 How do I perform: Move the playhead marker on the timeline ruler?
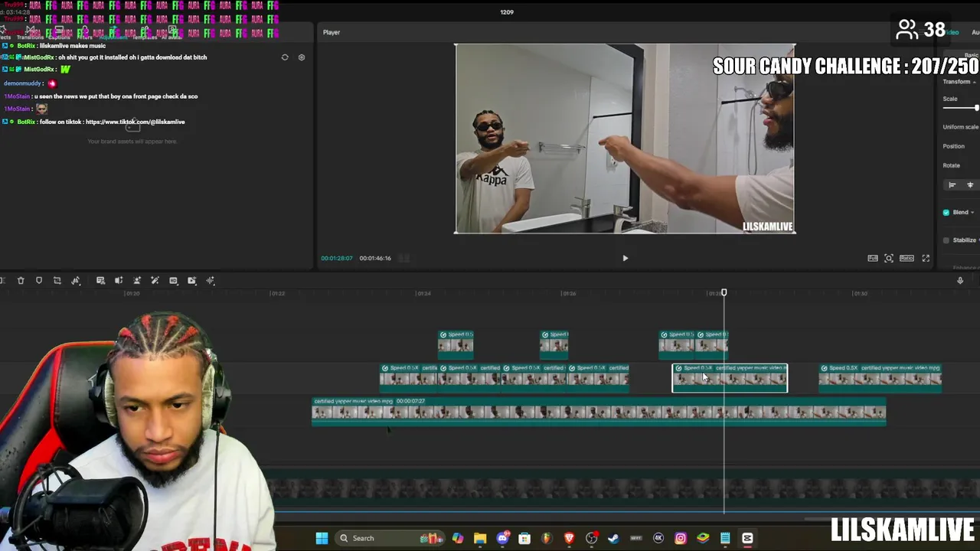724,292
